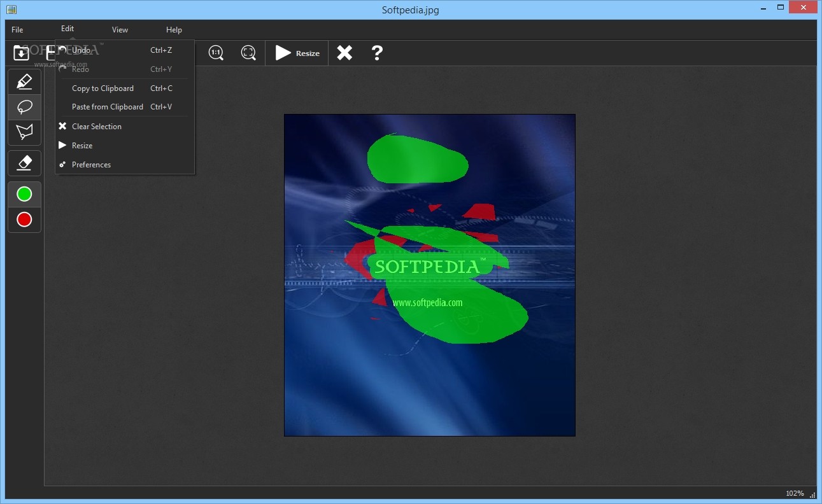The width and height of the screenshot is (822, 504).
Task: Choose Clear Selection in Edit menu
Action: coord(125,127)
